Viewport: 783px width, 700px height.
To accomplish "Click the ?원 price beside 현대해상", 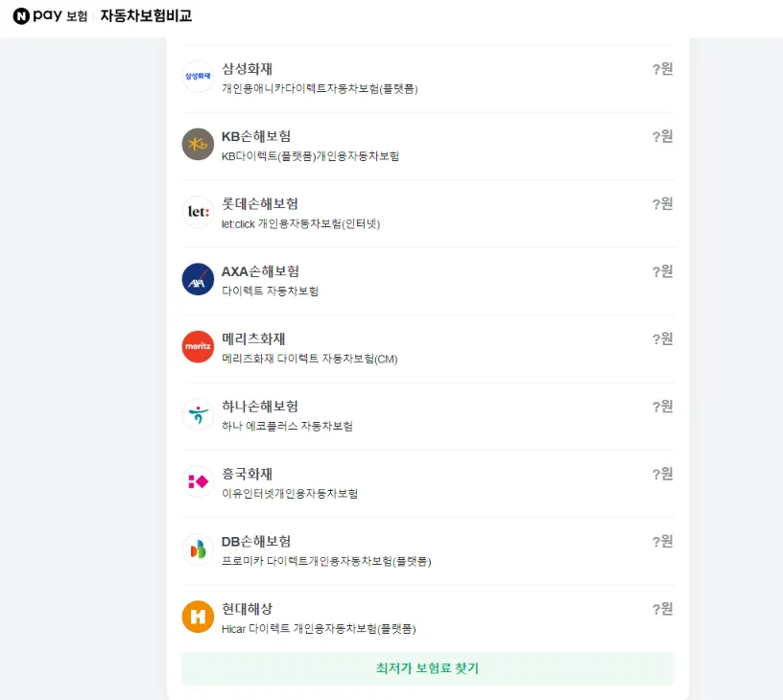I will point(663,608).
